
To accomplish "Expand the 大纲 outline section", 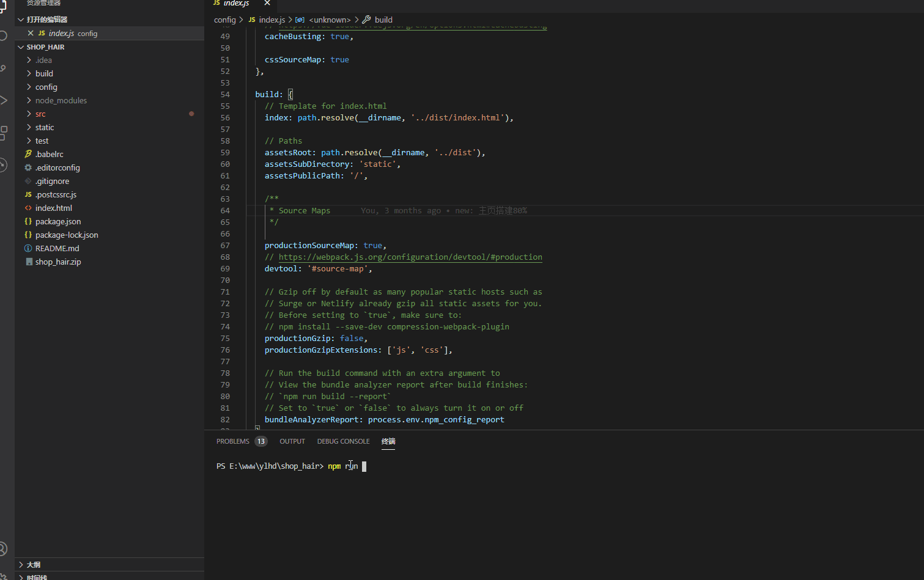I will [21, 565].
